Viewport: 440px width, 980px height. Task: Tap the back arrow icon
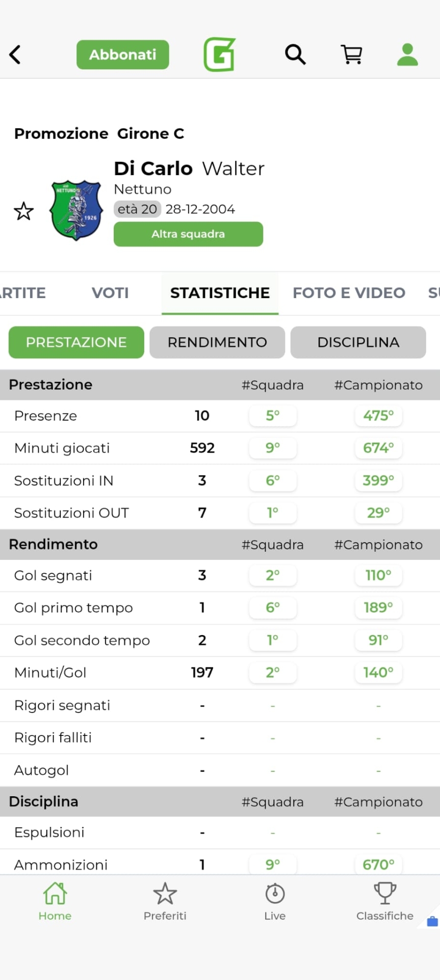pyautogui.click(x=15, y=55)
